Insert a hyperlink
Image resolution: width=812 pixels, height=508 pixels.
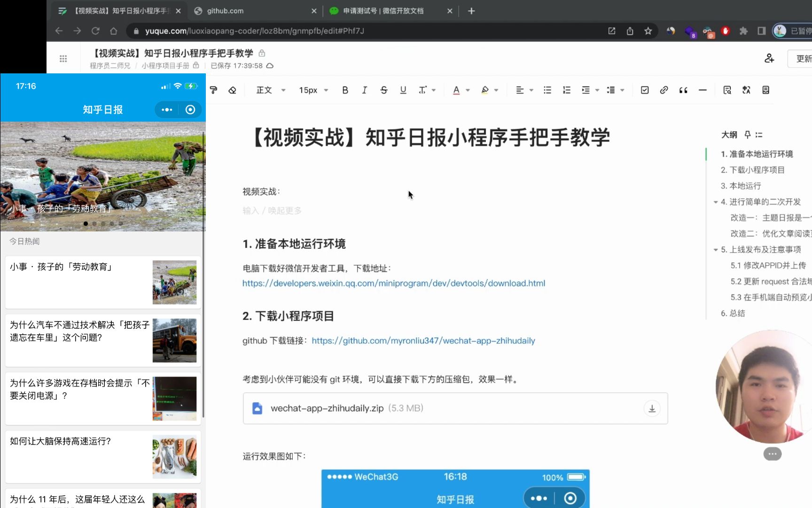(664, 90)
